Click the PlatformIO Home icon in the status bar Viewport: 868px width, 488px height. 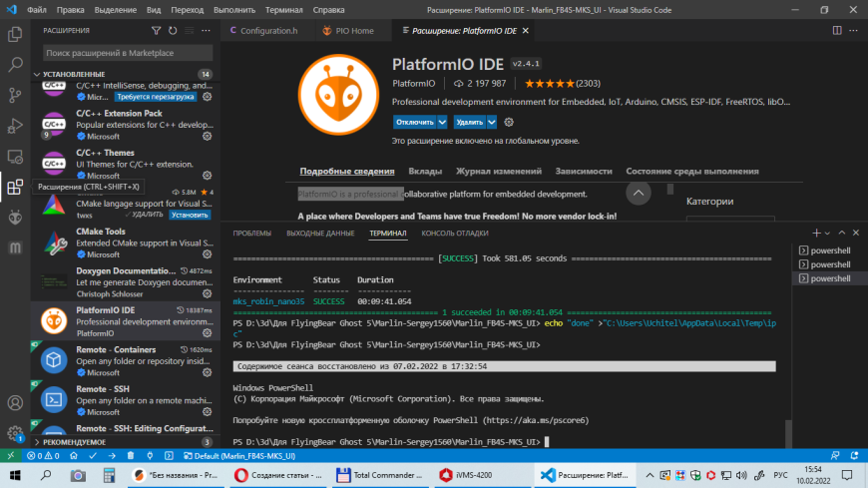[x=74, y=456]
